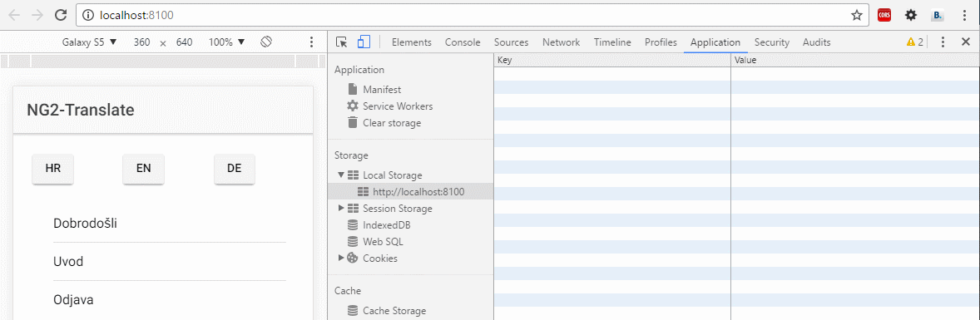Click the Key column header
Image resolution: width=980 pixels, height=320 pixels.
611,61
